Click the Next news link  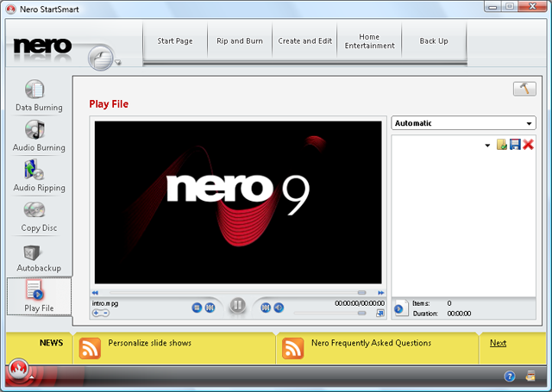[x=498, y=343]
